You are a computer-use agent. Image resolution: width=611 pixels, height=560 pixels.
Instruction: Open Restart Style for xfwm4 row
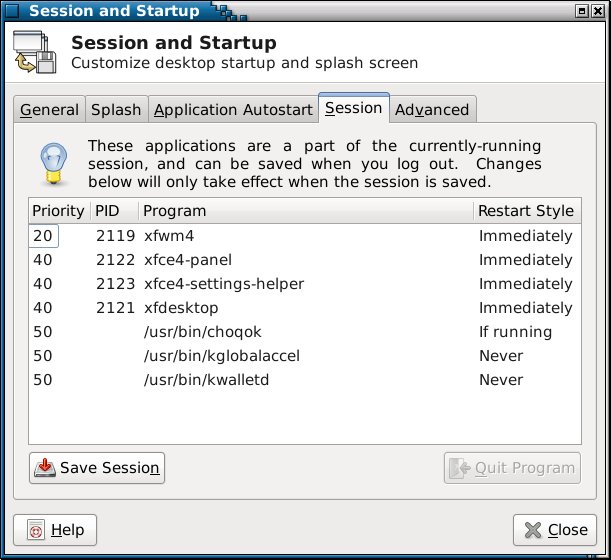tap(525, 236)
